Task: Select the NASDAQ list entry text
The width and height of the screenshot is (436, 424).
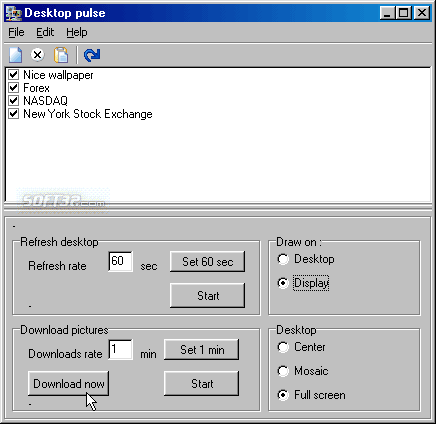Action: (46, 101)
